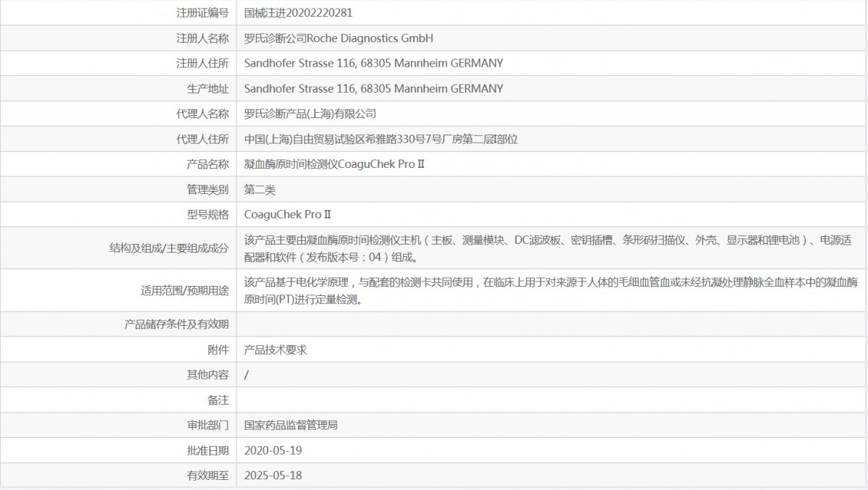
Task: Click the agent name 罗氏诊断产品(上海)有限公司
Action: (x=310, y=114)
